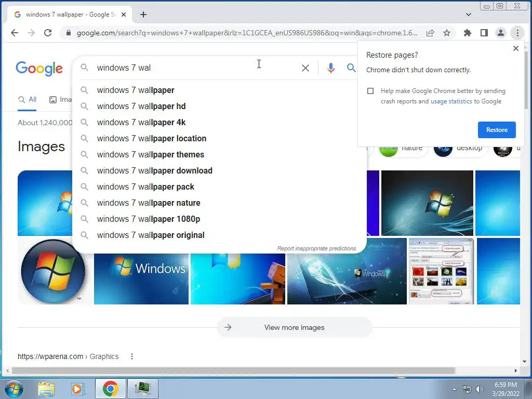Close the Restore pages popup
This screenshot has width=532, height=399.
(x=516, y=48)
